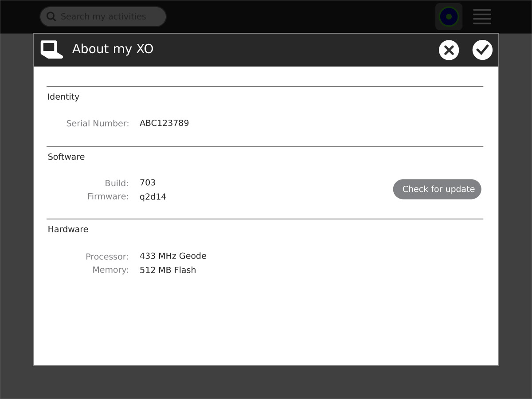Click the 512 MB Flash memory value
This screenshot has height=399, width=532.
click(x=168, y=270)
